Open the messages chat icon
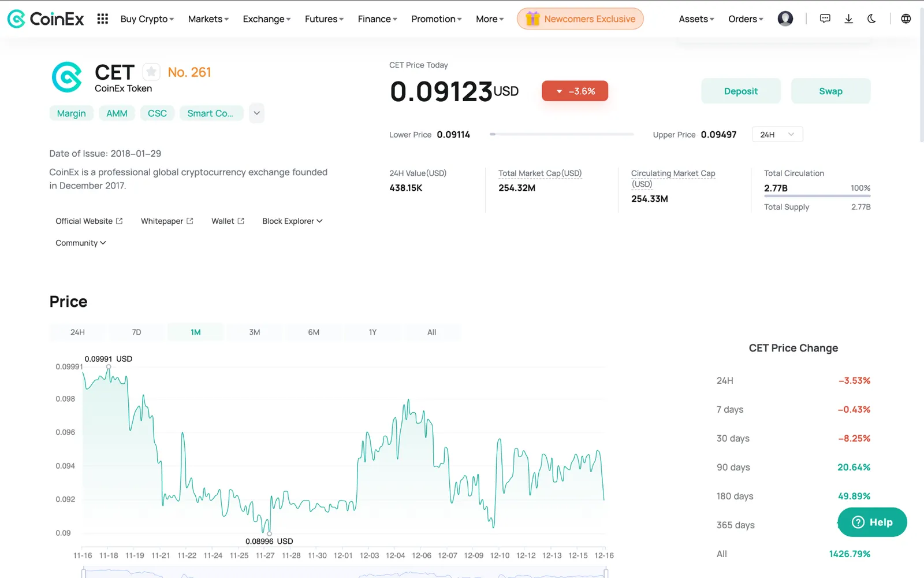Screen dimensions: 924x578 [x=825, y=19]
